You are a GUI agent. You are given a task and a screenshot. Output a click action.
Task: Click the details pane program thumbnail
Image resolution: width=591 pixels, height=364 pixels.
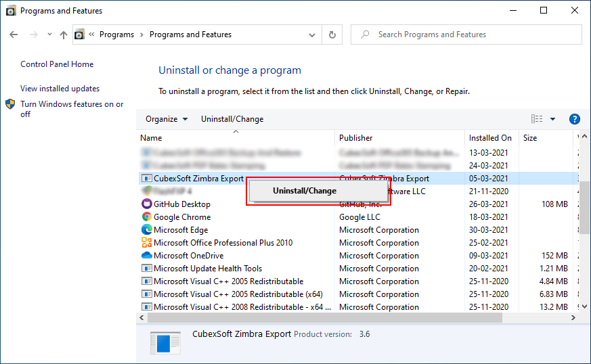(x=165, y=342)
